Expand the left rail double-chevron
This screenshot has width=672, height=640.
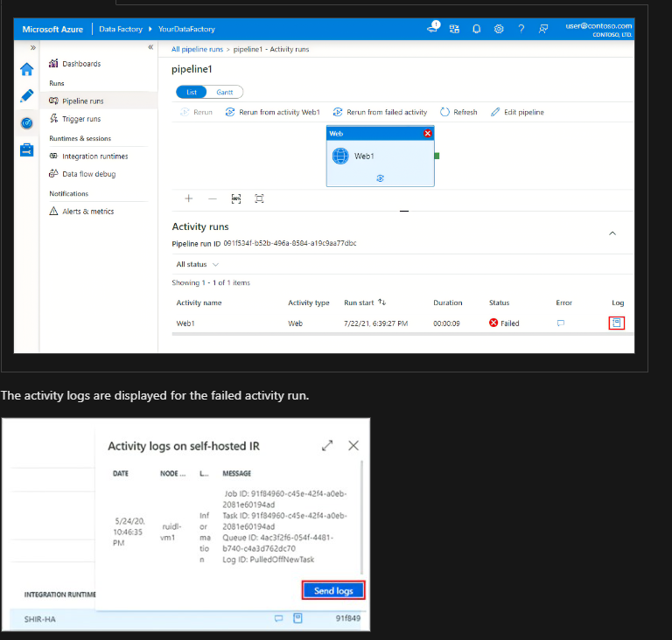[33, 47]
